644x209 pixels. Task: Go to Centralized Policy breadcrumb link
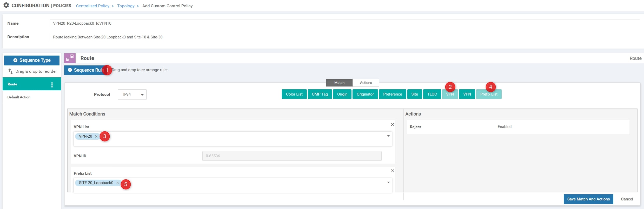tap(92, 6)
